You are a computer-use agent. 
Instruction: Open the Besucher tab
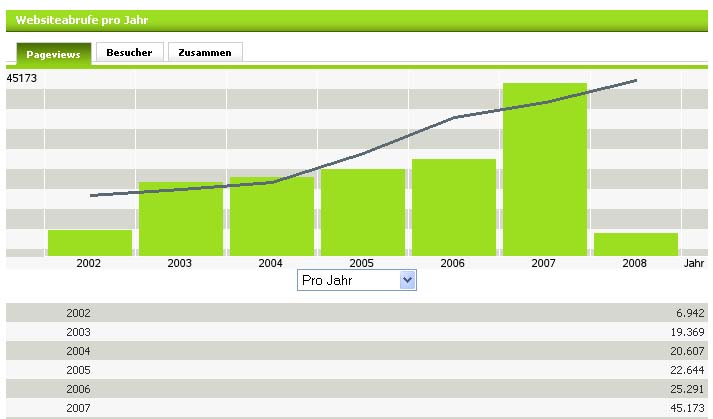[129, 52]
